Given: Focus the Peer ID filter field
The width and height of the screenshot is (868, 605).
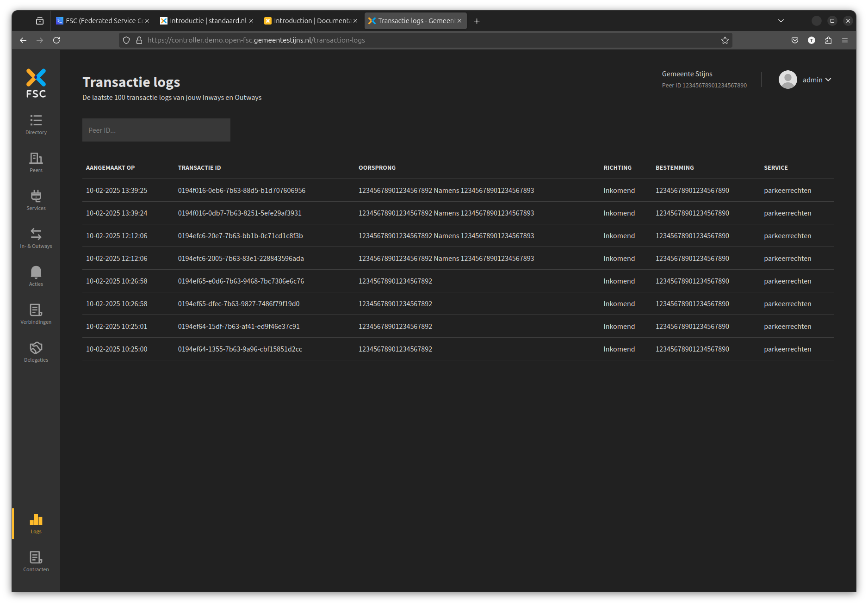Looking at the screenshot, I should coord(156,130).
